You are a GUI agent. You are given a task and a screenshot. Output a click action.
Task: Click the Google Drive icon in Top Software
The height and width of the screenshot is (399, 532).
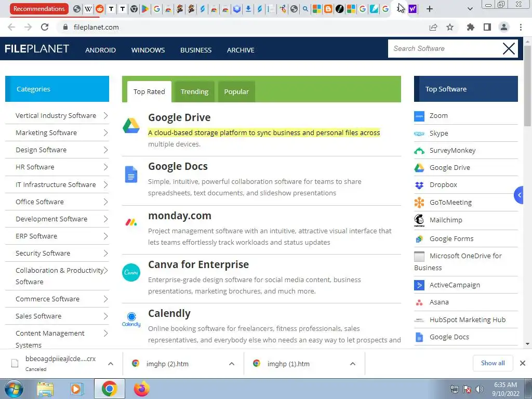coord(419,168)
